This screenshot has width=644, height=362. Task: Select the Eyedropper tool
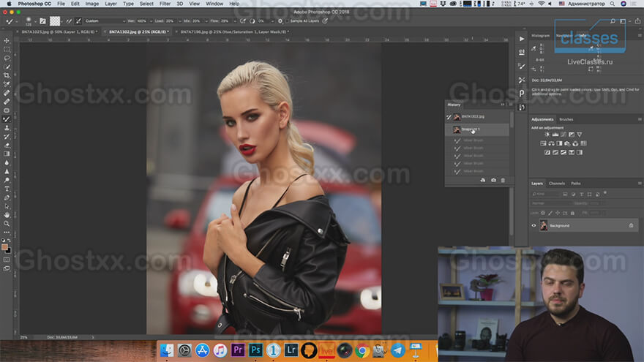7,84
